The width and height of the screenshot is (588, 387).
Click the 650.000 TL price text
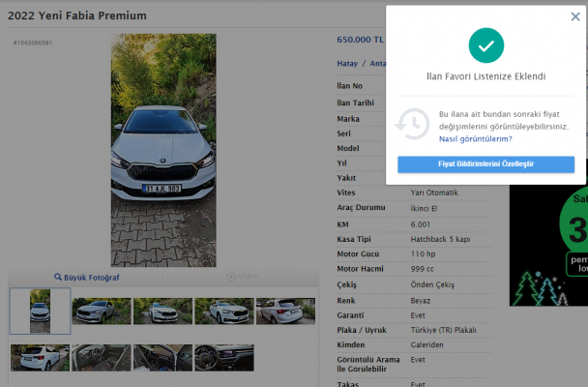pos(361,40)
